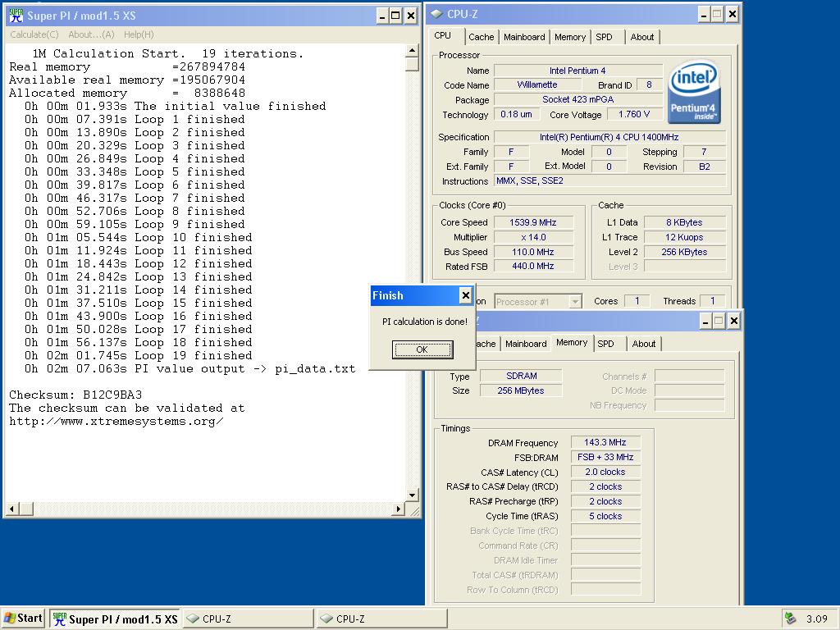
Task: Click the Package Socket 423 mPGA field
Action: (x=578, y=99)
